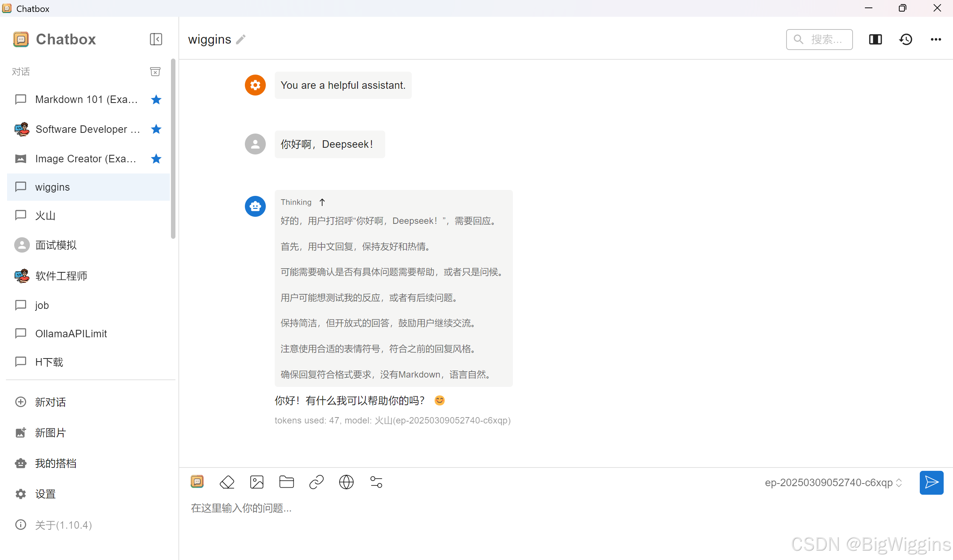Open the message history clock icon

click(905, 39)
